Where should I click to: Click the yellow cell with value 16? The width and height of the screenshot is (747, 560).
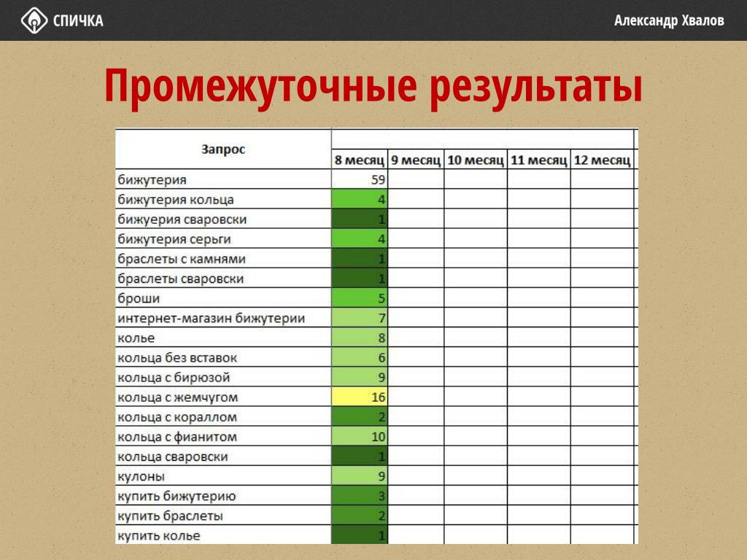[360, 397]
